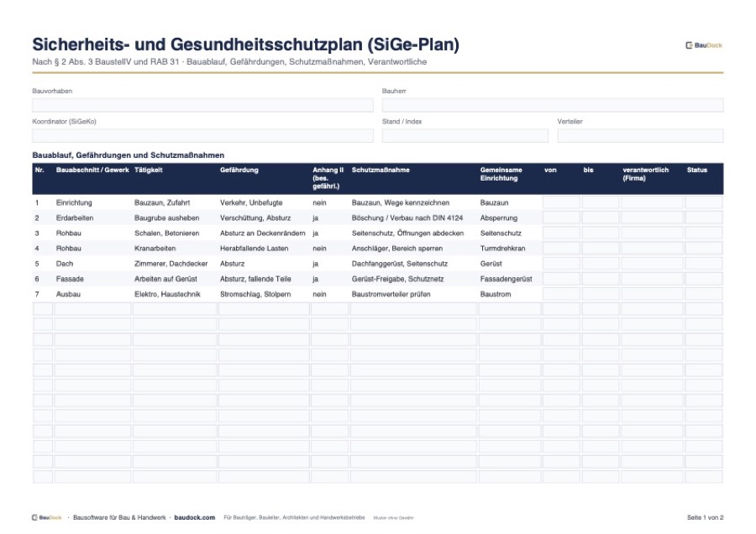756x534 pixels.
Task: Fill in the Bauvorhaben field
Action: [202, 105]
